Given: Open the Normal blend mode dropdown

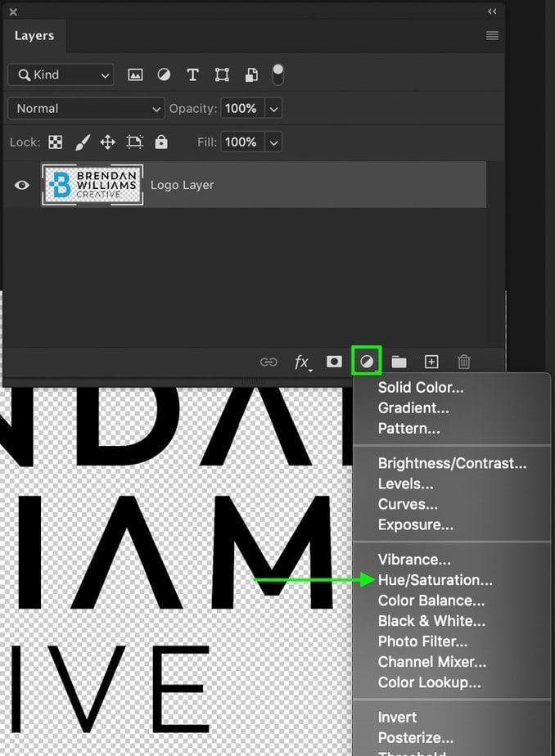Looking at the screenshot, I should tap(86, 109).
